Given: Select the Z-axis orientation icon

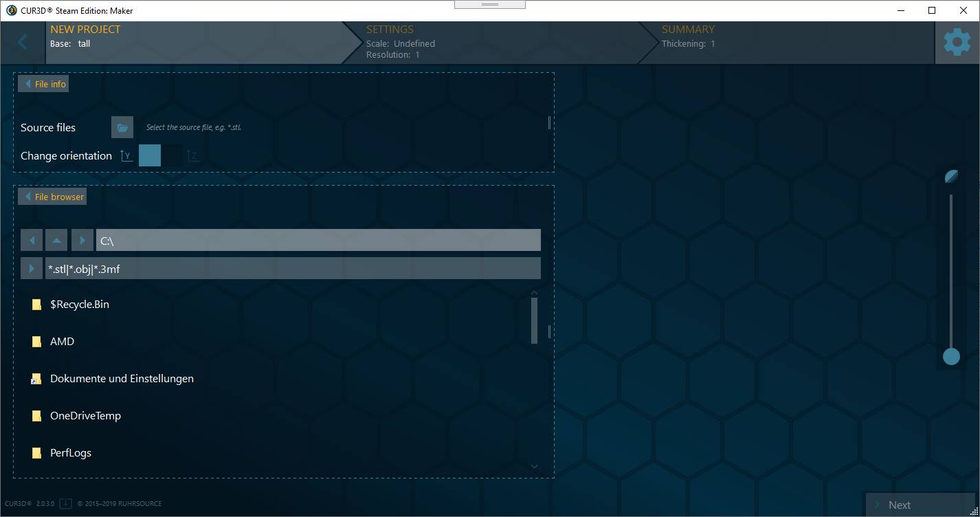Looking at the screenshot, I should [x=192, y=155].
